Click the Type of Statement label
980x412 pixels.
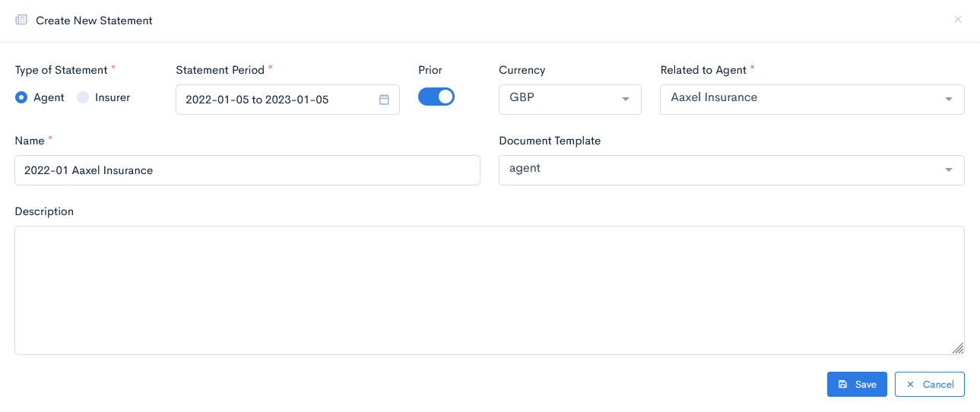point(61,70)
